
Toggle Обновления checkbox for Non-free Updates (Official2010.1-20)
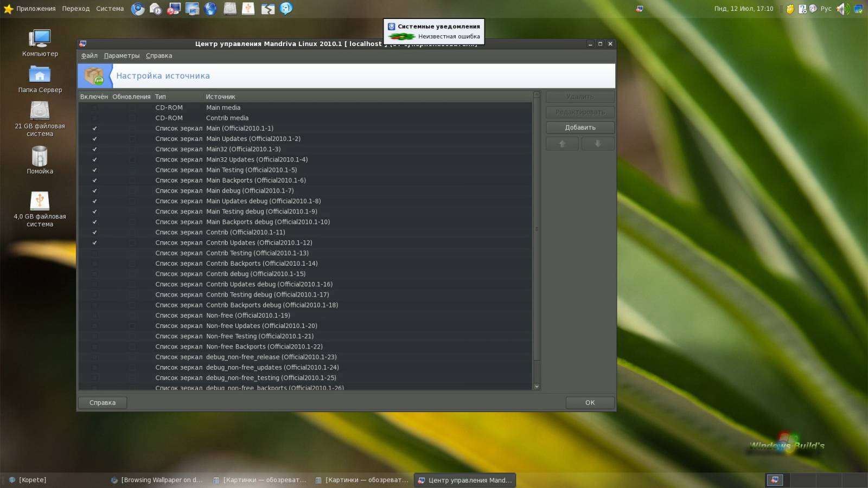tap(132, 326)
